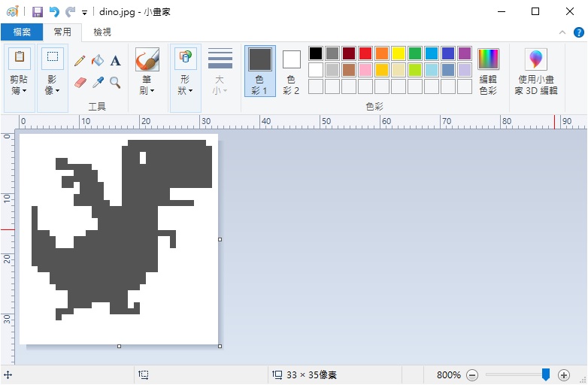Pick the red color swatch
The width and height of the screenshot is (588, 385).
pyautogui.click(x=365, y=53)
